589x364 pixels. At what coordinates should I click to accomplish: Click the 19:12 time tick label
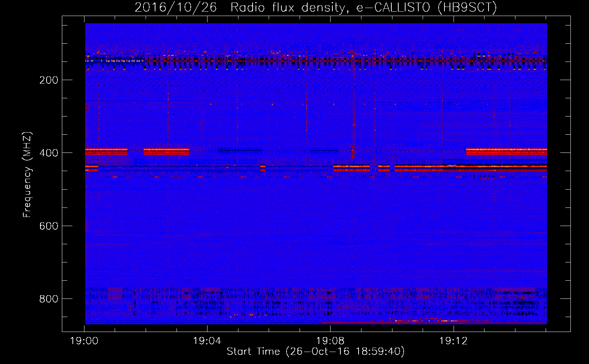(x=454, y=341)
